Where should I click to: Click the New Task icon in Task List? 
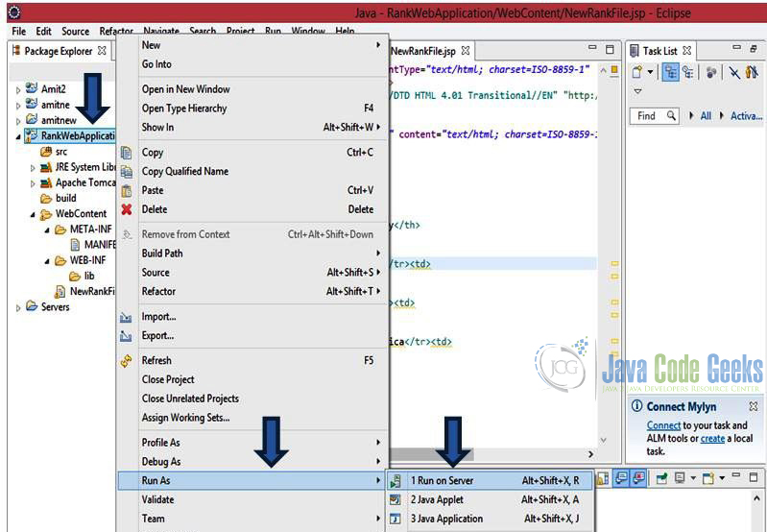(636, 72)
